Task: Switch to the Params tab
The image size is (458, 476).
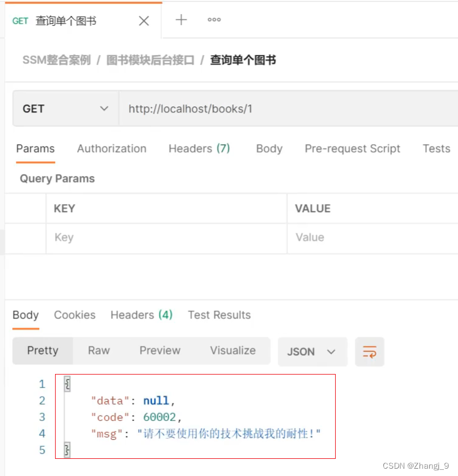Action: coord(35,148)
